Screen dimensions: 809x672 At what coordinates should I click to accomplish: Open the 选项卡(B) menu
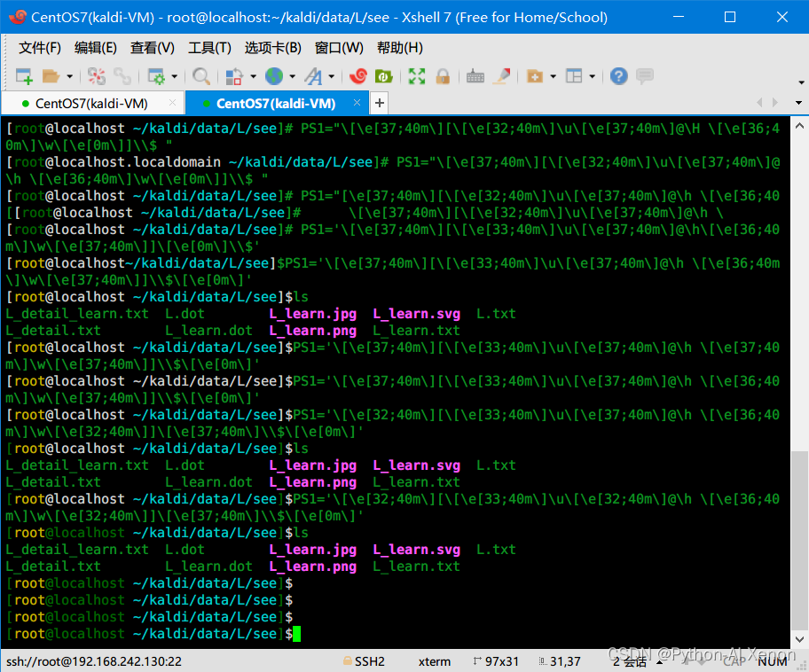tap(273, 48)
